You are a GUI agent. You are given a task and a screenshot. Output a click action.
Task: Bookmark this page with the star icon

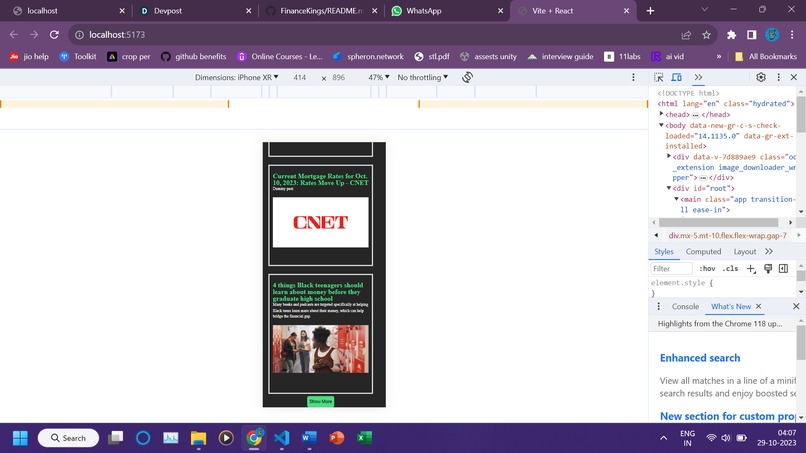pyautogui.click(x=706, y=34)
